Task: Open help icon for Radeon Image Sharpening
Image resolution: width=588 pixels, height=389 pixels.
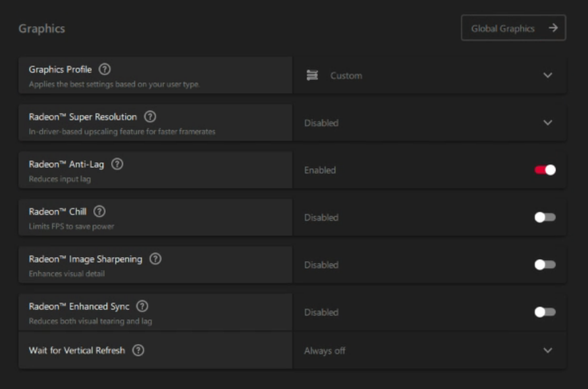Action: point(155,259)
